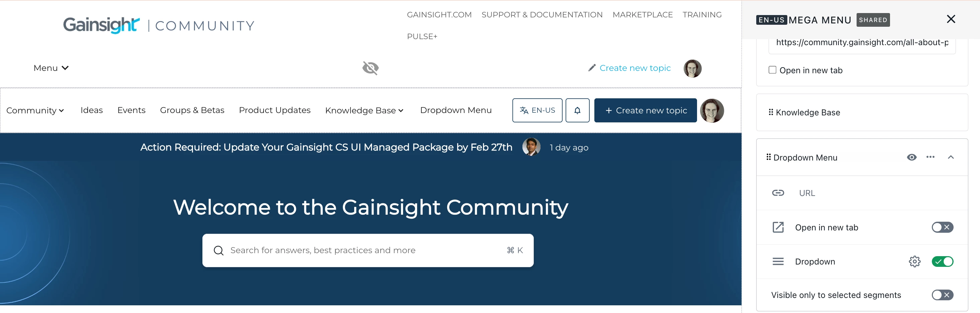
Task: Select the Knowledge Base panel item
Action: [862, 112]
